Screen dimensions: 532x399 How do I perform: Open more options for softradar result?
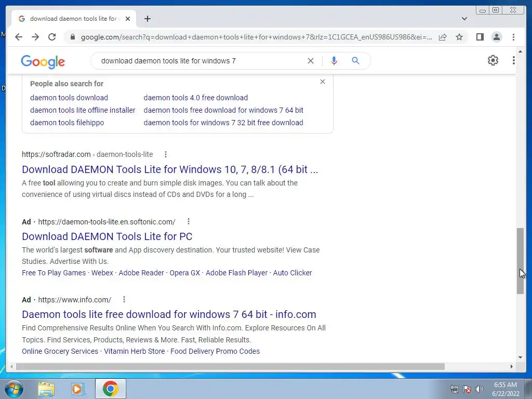coord(166,154)
